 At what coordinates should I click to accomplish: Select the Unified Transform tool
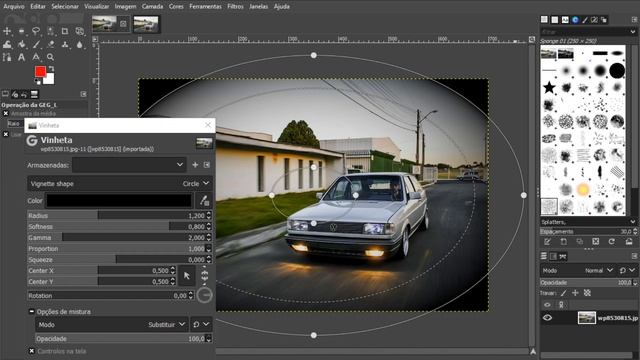click(x=80, y=31)
